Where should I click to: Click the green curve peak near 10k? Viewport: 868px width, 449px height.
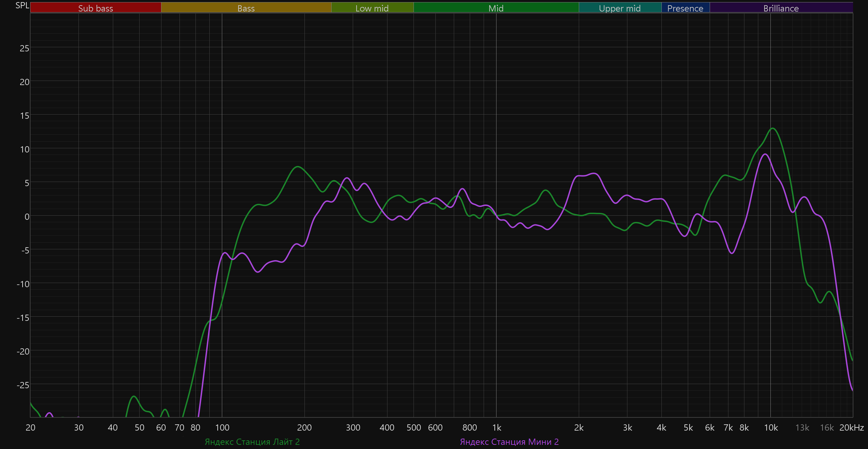(x=773, y=128)
